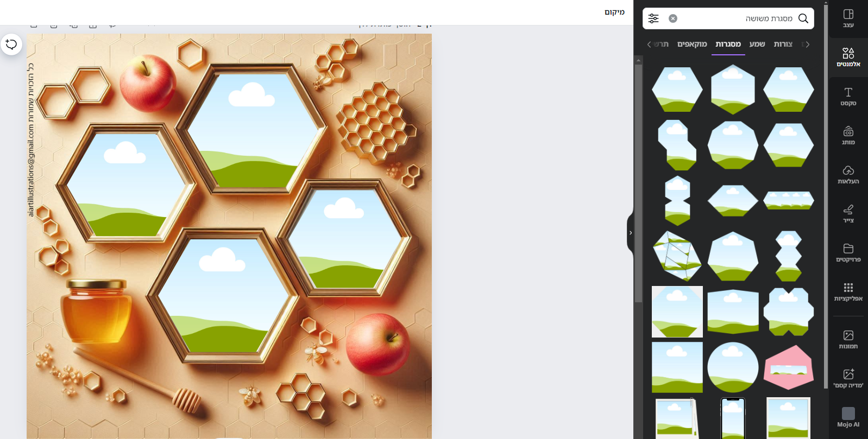Show more category tabs via left chevron

[649, 44]
